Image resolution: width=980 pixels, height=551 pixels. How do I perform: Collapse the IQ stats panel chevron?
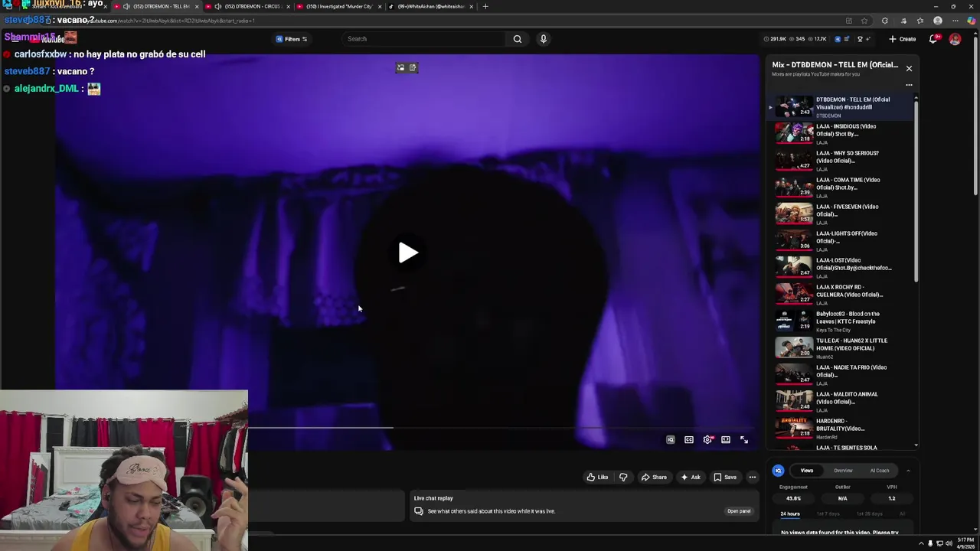click(x=908, y=471)
